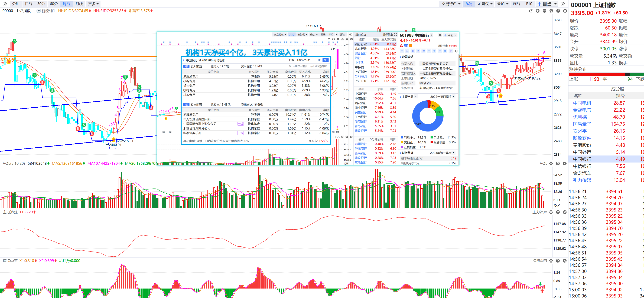Image resolution: width=644 pixels, height=298 pixels.
Task: Click the red warning triangle icon
Action: (x=402, y=46)
